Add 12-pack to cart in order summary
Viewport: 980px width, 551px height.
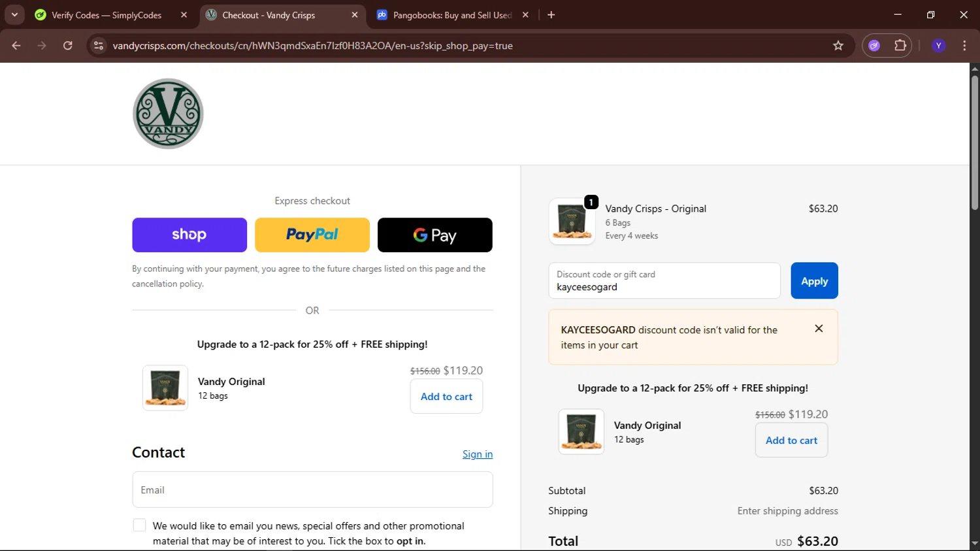pyautogui.click(x=791, y=440)
